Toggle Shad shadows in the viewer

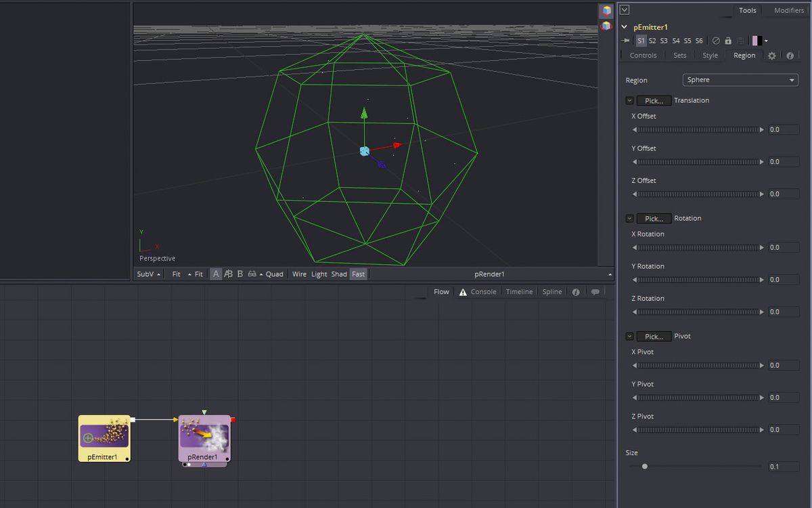[338, 274]
